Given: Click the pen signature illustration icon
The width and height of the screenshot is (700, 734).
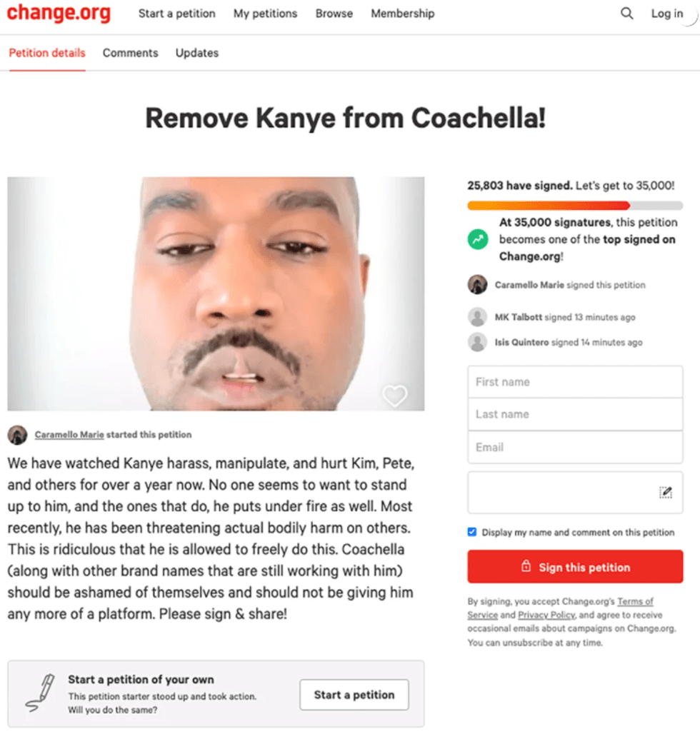Looking at the screenshot, I should click(40, 693).
